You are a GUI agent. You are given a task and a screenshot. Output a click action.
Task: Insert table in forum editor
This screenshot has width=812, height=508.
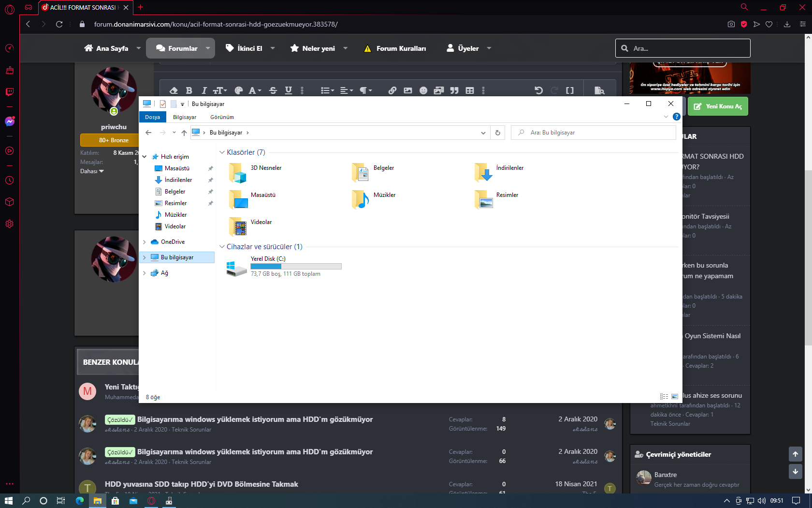[x=470, y=90]
